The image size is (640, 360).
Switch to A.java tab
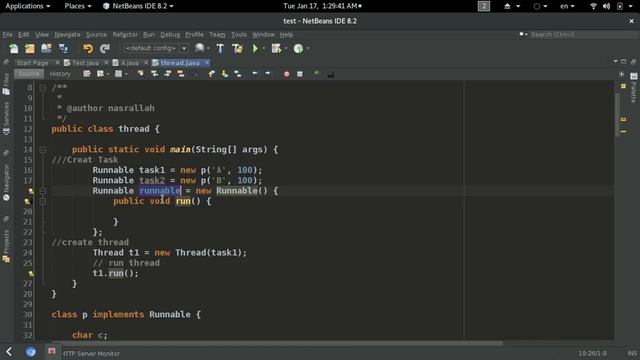pos(130,63)
